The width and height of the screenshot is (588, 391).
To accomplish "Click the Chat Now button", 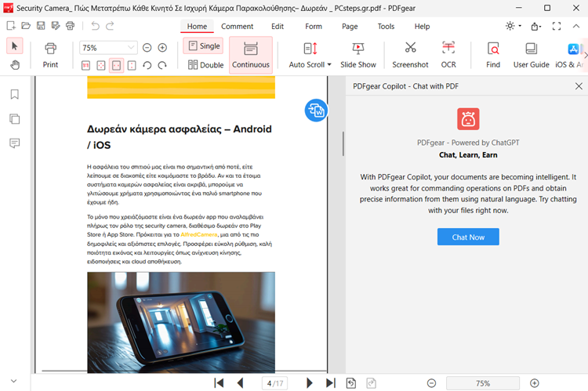I will [x=468, y=237].
